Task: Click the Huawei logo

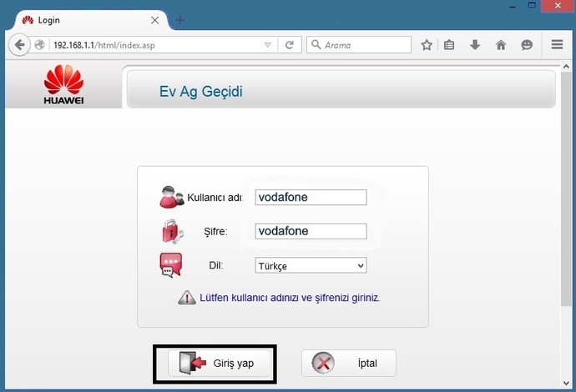Action: (63, 85)
